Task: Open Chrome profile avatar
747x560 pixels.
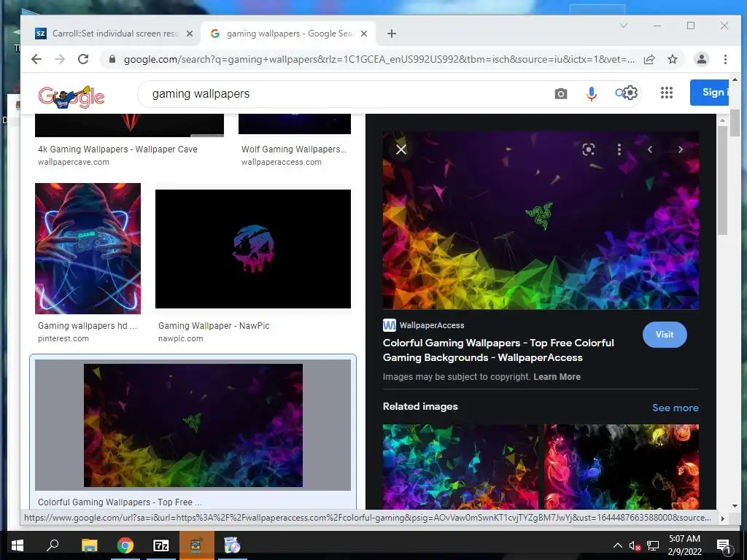Action: tap(701, 59)
